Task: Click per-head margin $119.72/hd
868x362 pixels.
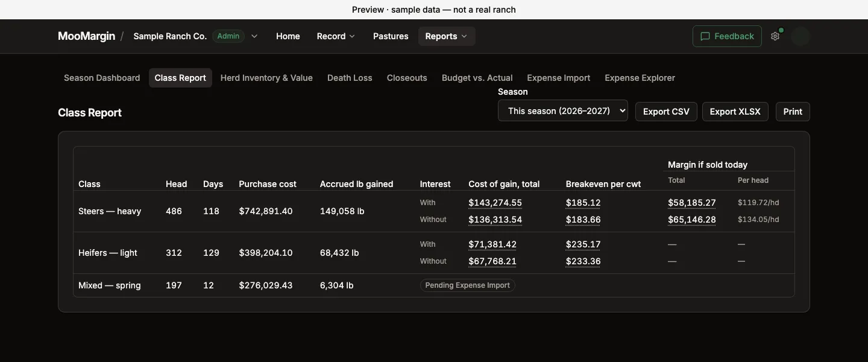Action: [758, 203]
